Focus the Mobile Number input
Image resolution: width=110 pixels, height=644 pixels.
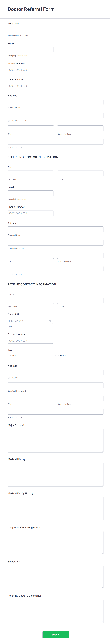[30, 70]
